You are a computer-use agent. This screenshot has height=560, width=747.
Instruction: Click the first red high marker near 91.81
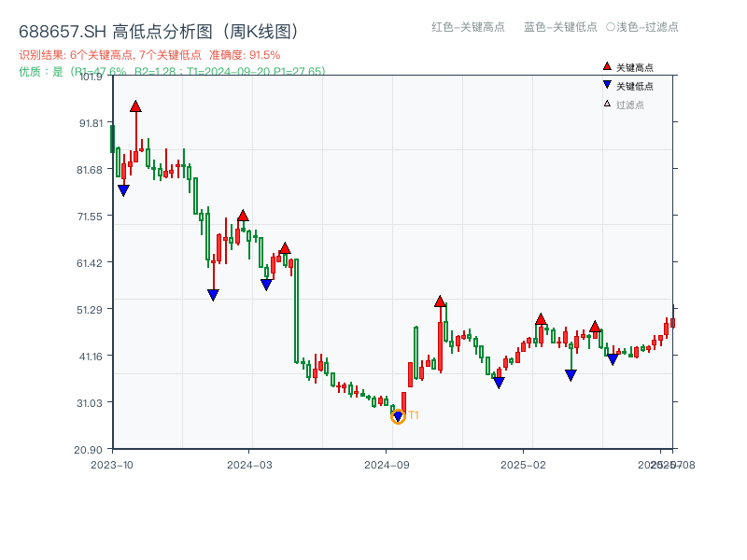click(x=135, y=106)
